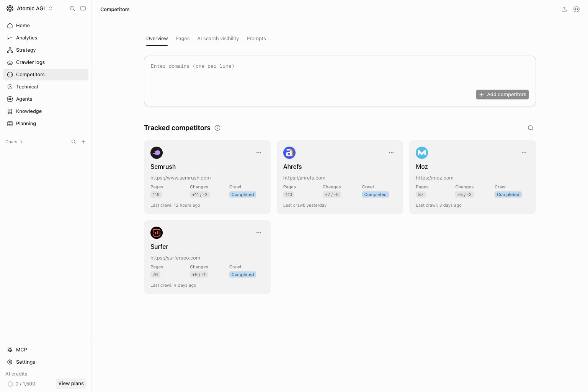Open Settings from the sidebar
The height and width of the screenshot is (392, 588).
tap(46, 362)
